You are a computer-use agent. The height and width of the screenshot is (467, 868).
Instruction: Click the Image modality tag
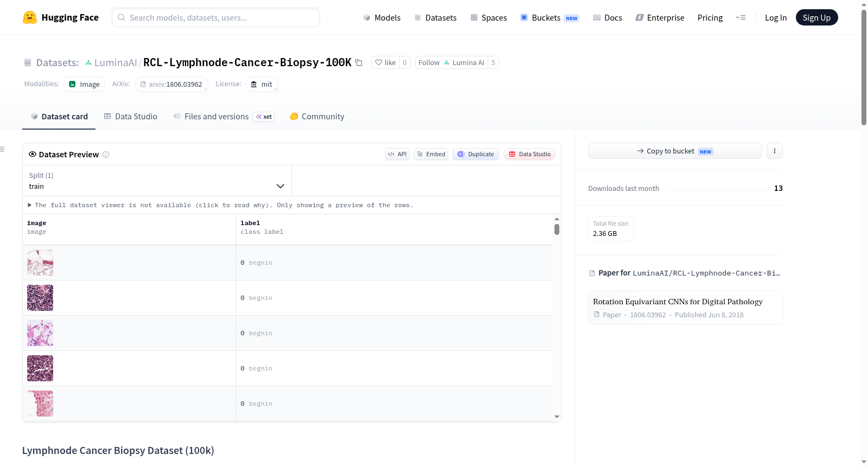[84, 84]
